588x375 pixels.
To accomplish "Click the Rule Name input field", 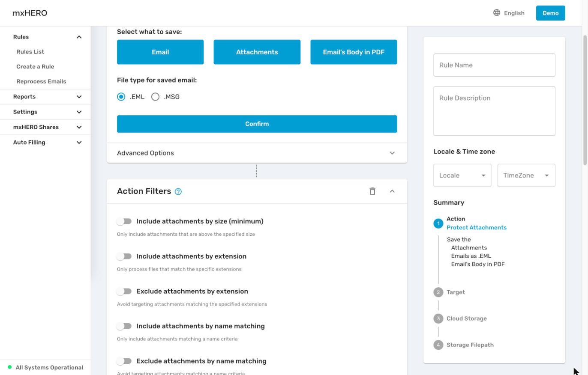I will pyautogui.click(x=494, y=65).
